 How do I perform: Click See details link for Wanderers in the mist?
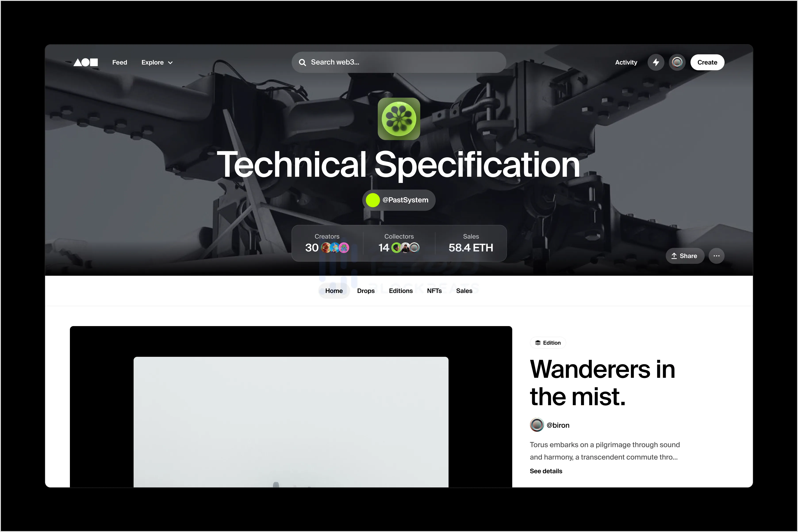pos(545,471)
